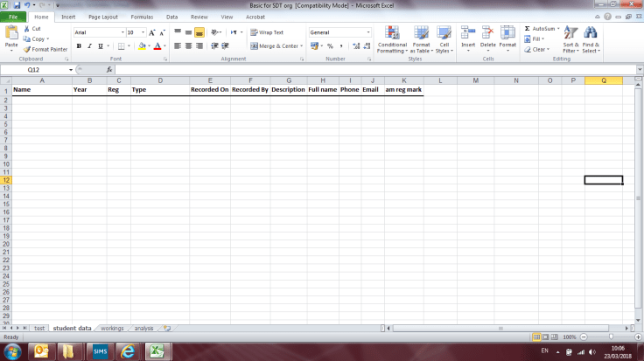This screenshot has width=644, height=361.
Task: Open the Name Box dropdown arrow
Action: coord(71,69)
